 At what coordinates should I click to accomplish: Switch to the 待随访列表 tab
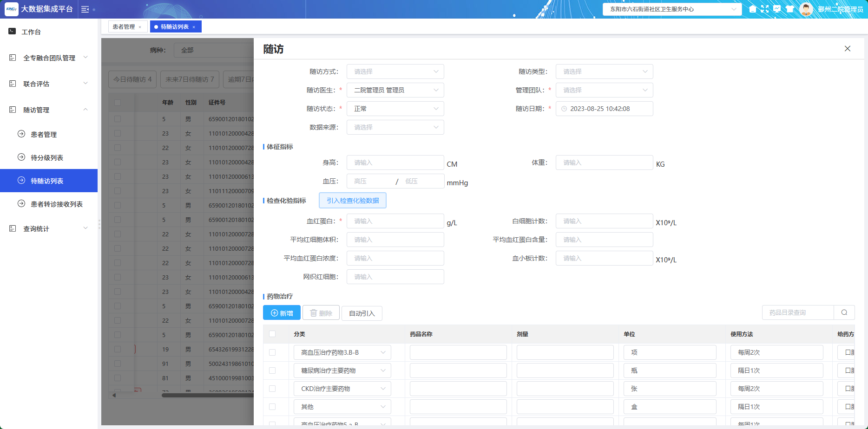point(175,27)
